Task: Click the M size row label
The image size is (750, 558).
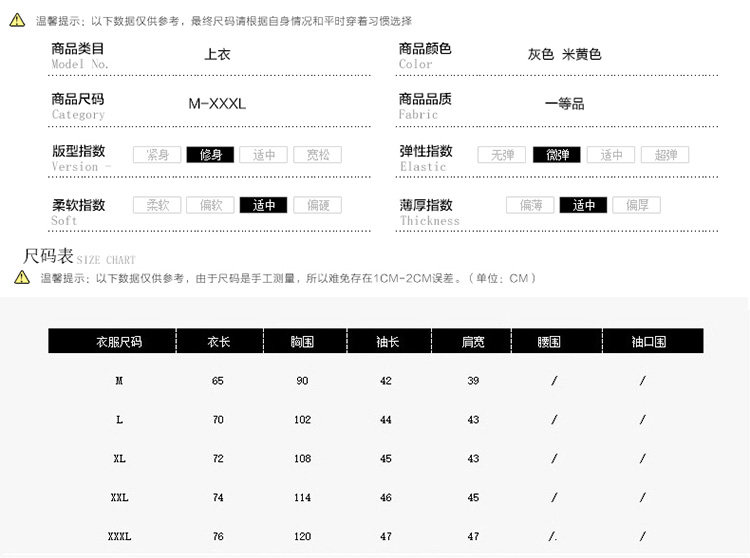Action: [119, 381]
